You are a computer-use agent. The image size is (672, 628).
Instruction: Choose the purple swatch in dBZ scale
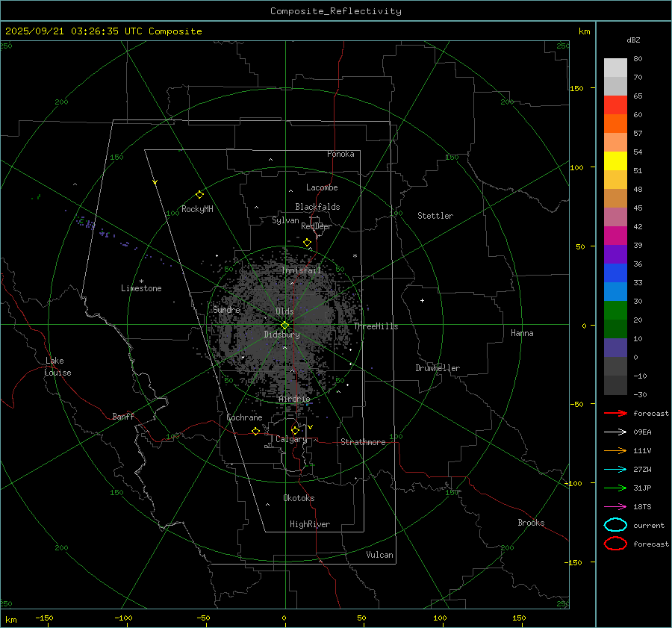(x=615, y=255)
